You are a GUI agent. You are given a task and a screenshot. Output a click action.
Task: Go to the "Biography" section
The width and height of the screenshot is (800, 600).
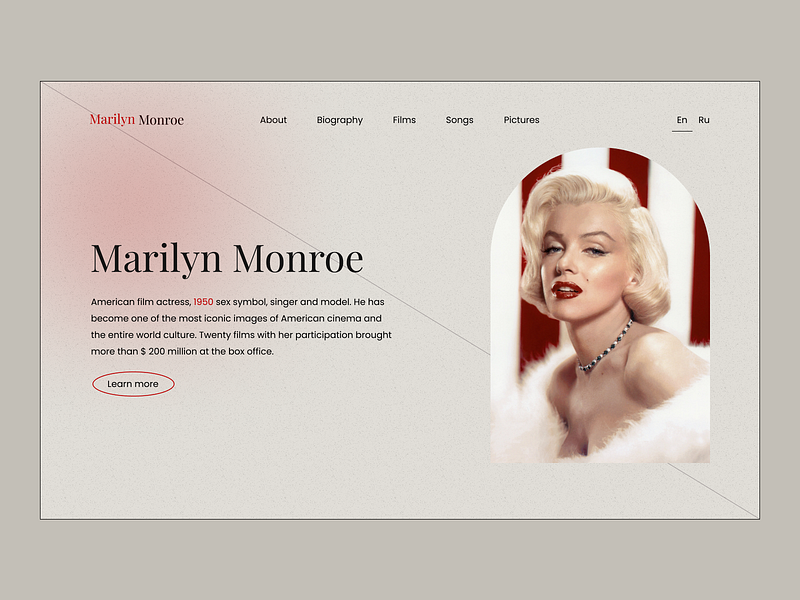click(x=339, y=120)
